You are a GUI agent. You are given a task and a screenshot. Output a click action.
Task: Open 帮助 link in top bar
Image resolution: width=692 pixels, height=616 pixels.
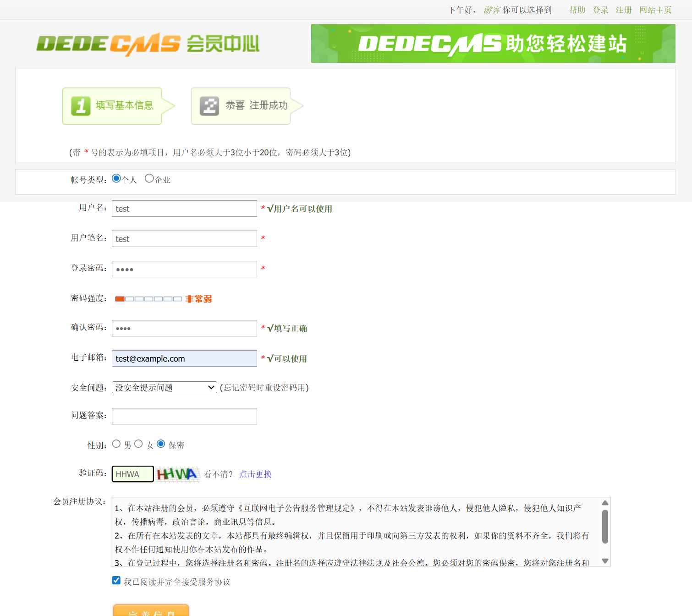click(577, 10)
